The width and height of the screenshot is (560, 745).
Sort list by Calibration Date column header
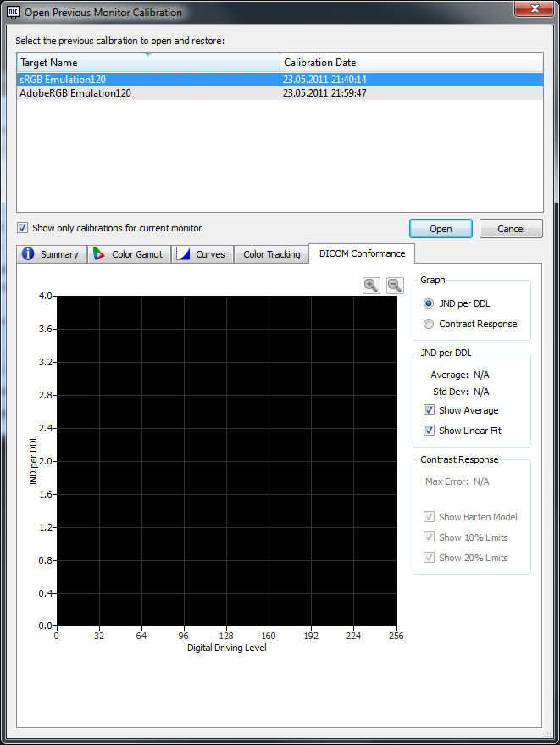[x=411, y=63]
